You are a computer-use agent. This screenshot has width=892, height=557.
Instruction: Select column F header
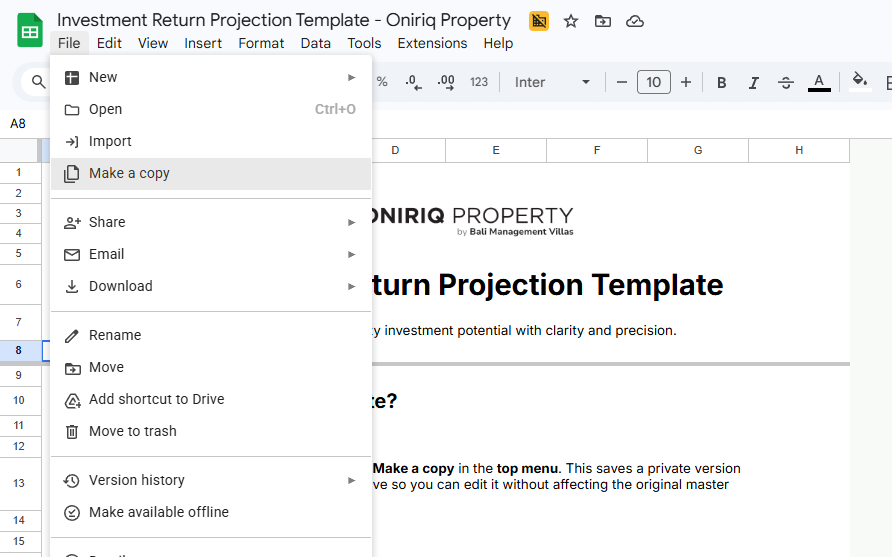(x=597, y=150)
